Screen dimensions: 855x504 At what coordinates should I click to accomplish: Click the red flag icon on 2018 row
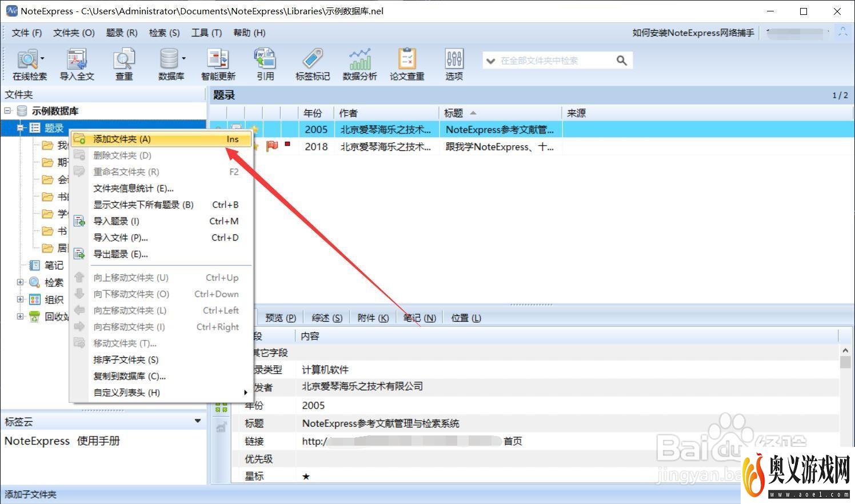(x=272, y=146)
